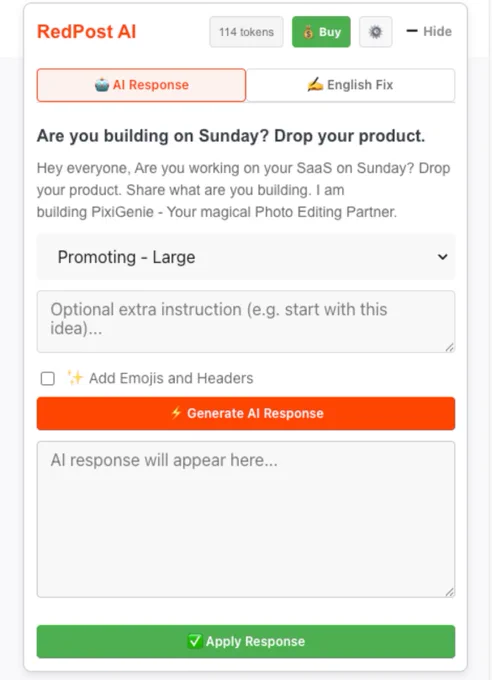
Task: Click the Apply Response button
Action: coord(246,641)
